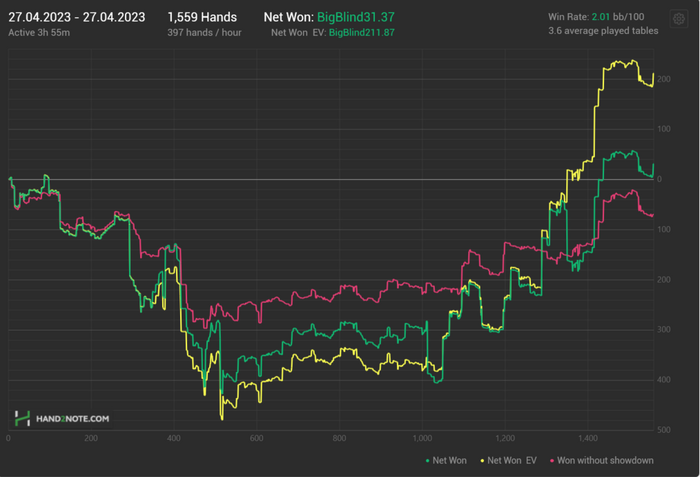Click the 3.6 average played tables text

(x=603, y=31)
